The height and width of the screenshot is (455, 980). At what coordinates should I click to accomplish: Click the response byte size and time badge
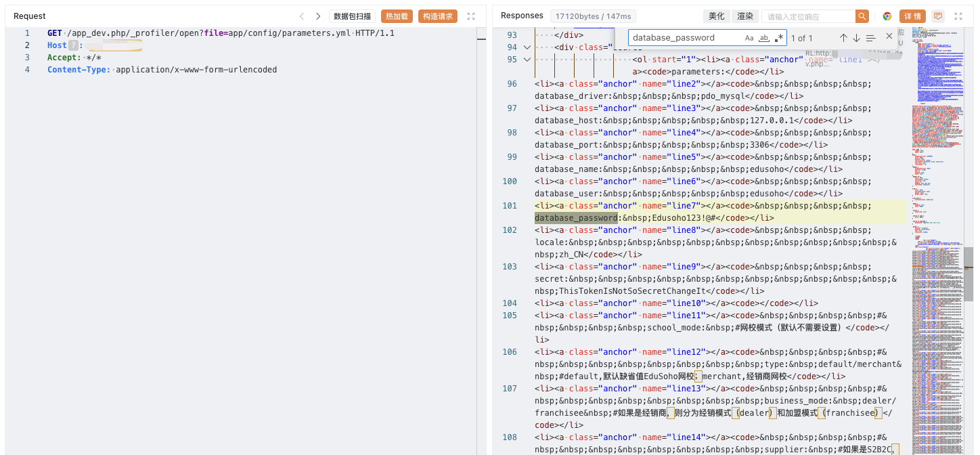click(593, 16)
